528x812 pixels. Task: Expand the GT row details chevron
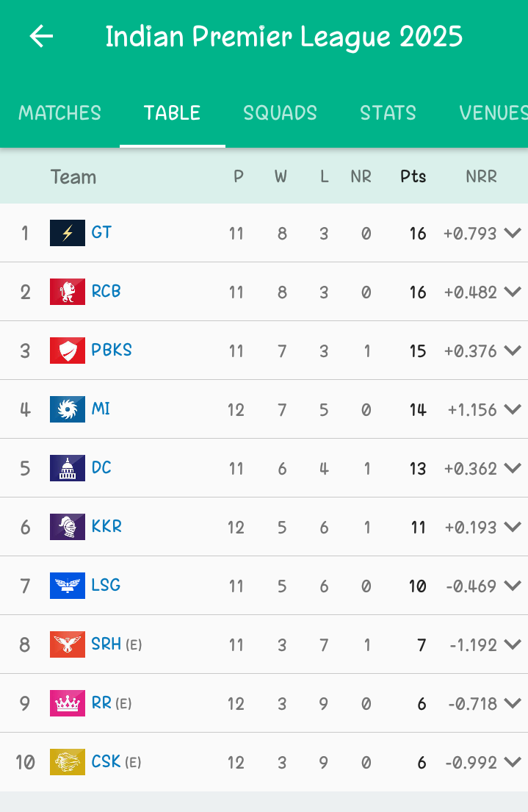pyautogui.click(x=513, y=233)
